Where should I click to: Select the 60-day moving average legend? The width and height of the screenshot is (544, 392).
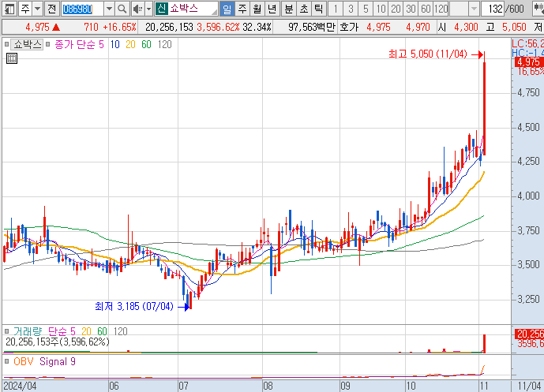pos(146,44)
